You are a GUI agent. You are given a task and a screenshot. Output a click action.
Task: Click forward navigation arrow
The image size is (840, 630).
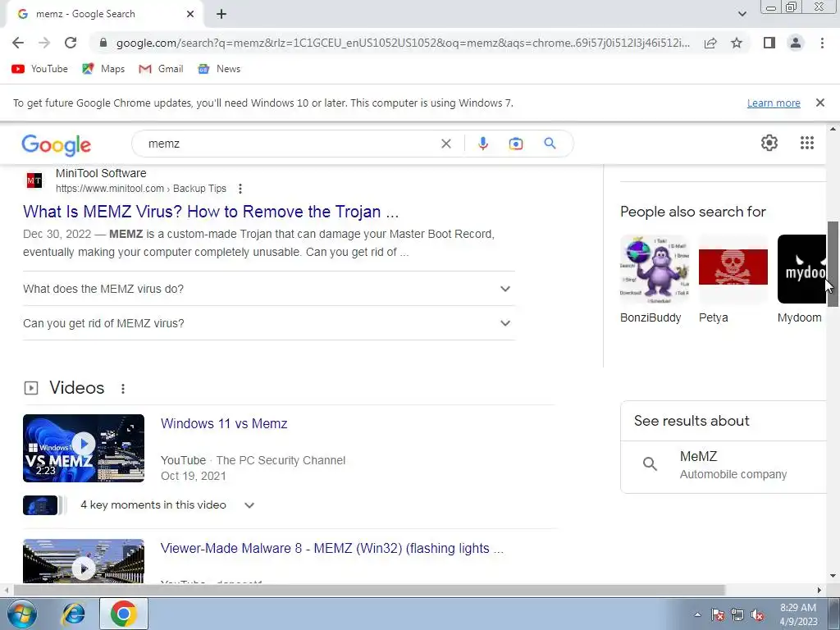click(44, 43)
